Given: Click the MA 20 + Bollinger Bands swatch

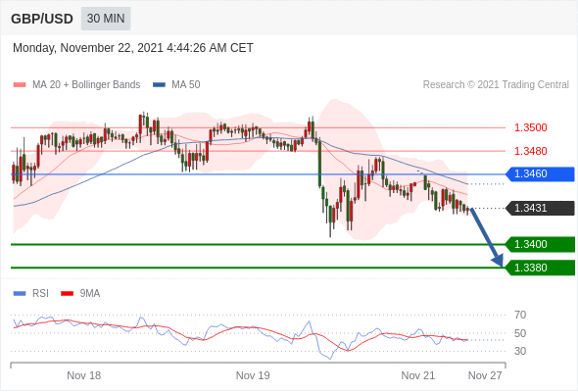Looking at the screenshot, I should [20, 85].
